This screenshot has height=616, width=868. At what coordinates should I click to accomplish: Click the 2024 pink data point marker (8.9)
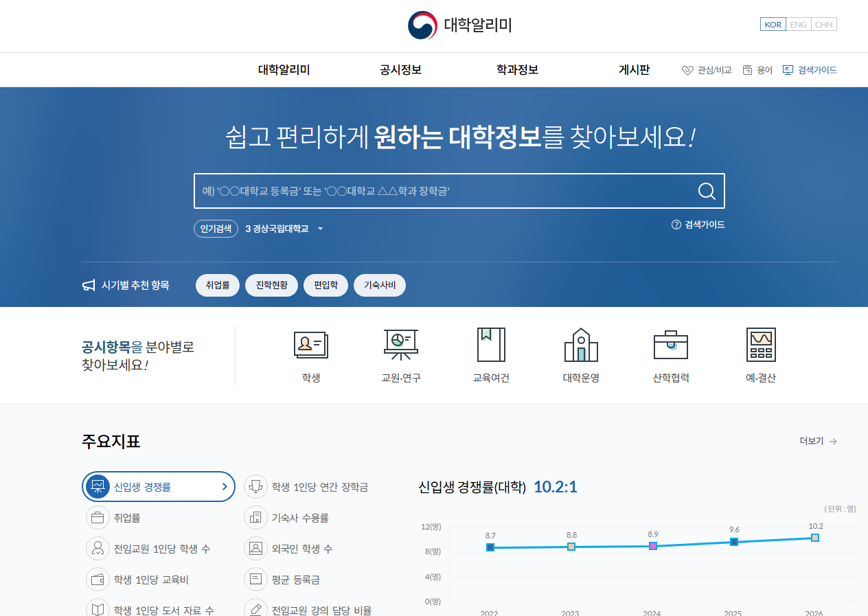click(653, 546)
